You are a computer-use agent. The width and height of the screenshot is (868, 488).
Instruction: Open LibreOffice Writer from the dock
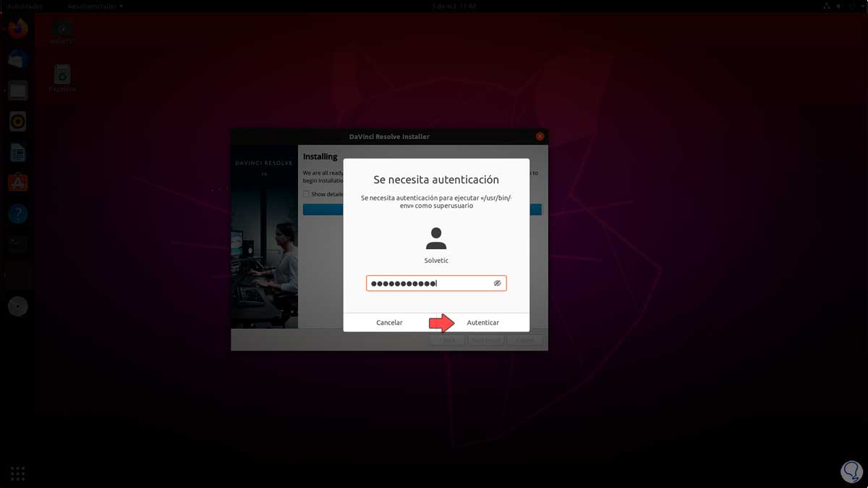pos(18,153)
